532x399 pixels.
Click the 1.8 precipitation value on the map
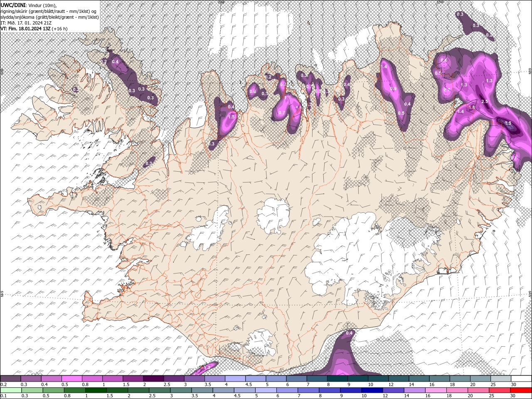(x=472, y=108)
